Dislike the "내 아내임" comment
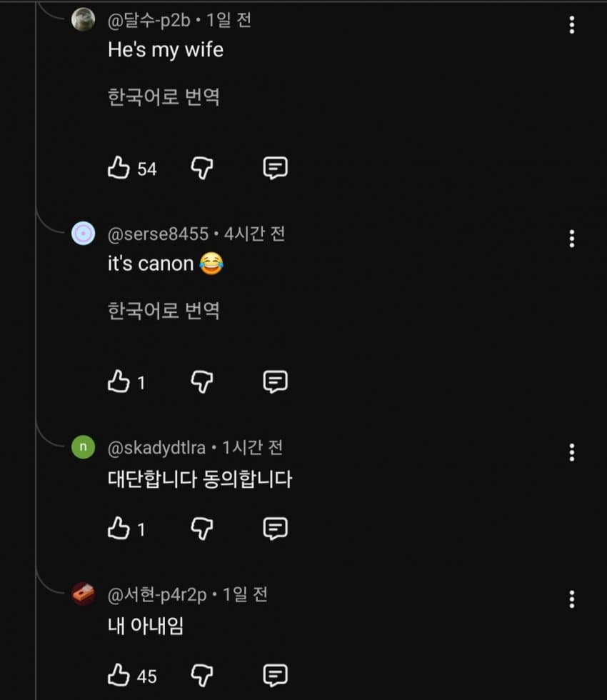Screen dimensions: 607x700 [202, 675]
